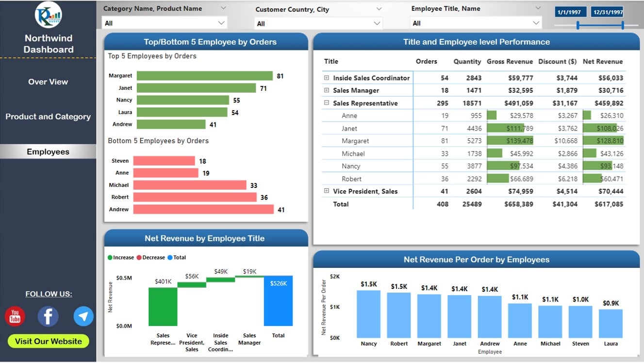Open the Facebook icon link
644x363 pixels.
[48, 316]
